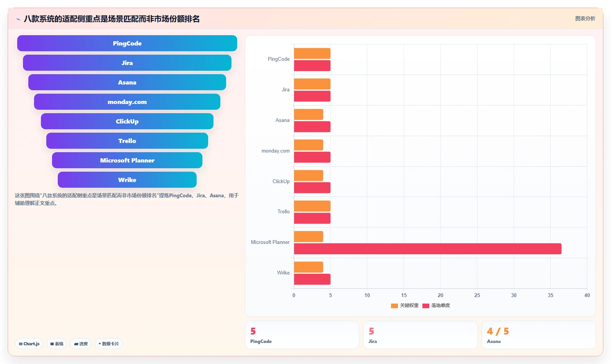Click monday.com's orange bar in chart
This screenshot has height=364, width=611.
(x=308, y=145)
